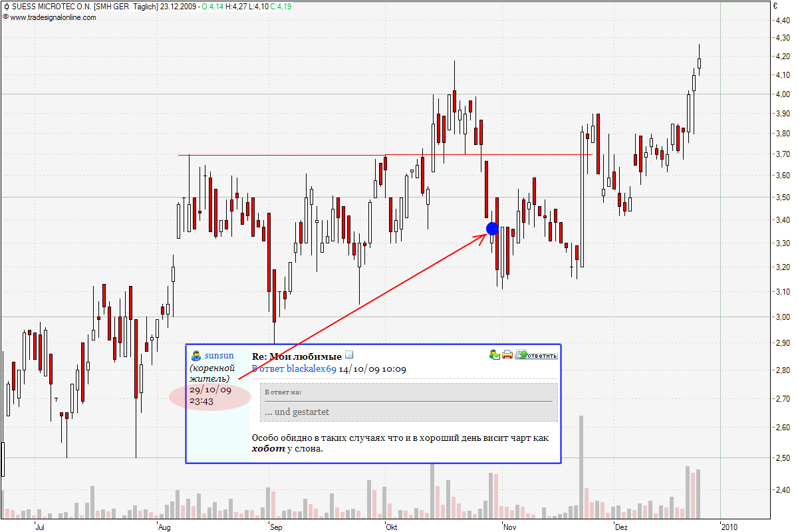Click the printer icon in the post
This screenshot has width=798, height=532.
click(x=507, y=354)
